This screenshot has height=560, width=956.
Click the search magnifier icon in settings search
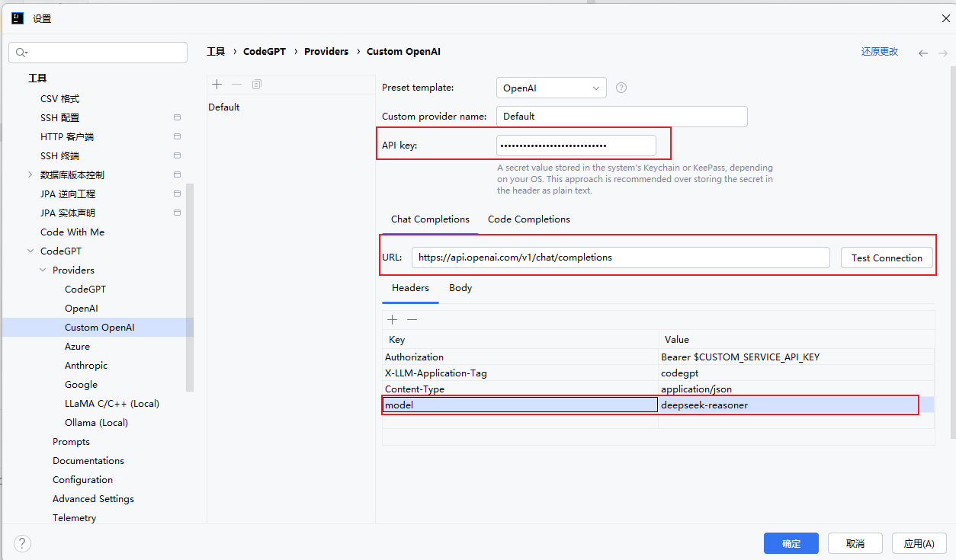click(x=21, y=53)
